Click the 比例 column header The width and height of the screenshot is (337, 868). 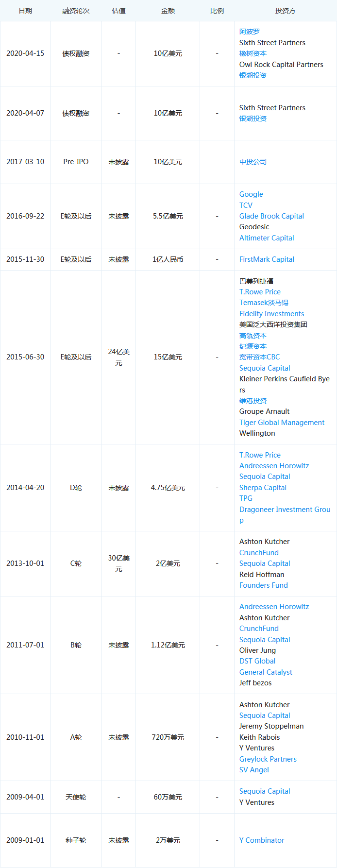click(x=217, y=11)
